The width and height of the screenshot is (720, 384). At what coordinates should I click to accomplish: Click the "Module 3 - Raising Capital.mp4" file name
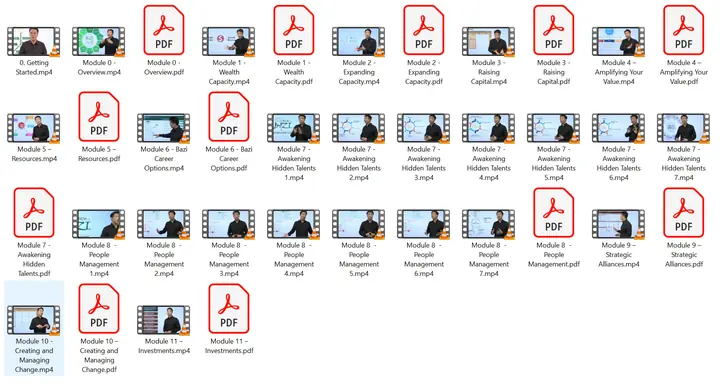coord(489,72)
